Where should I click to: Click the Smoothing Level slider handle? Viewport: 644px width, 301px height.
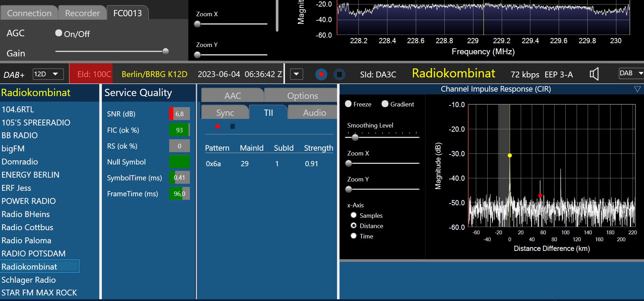(x=355, y=137)
